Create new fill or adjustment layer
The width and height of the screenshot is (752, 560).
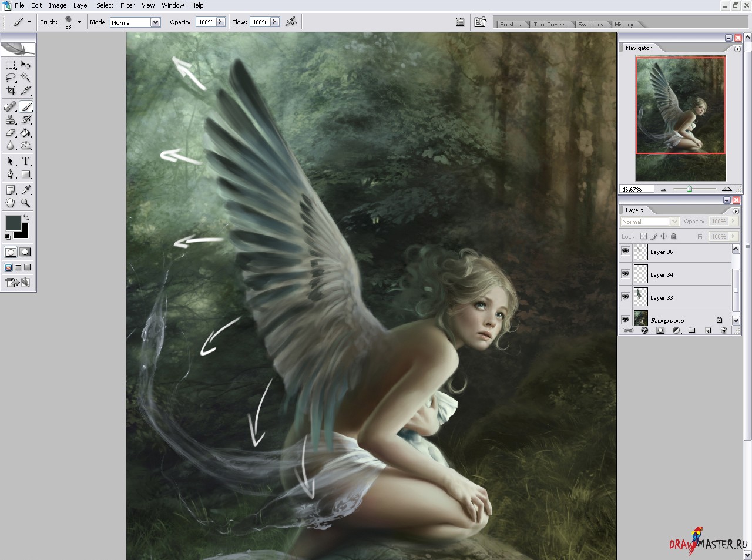tap(676, 330)
